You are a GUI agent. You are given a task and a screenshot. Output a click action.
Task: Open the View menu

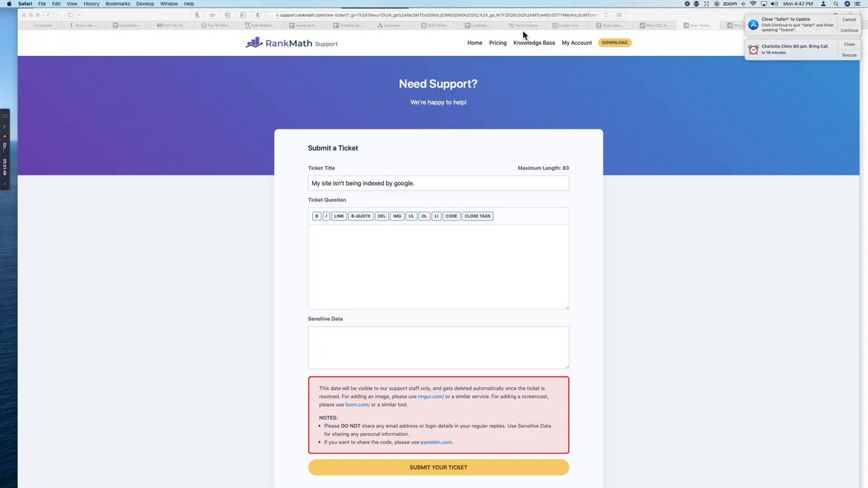point(72,4)
